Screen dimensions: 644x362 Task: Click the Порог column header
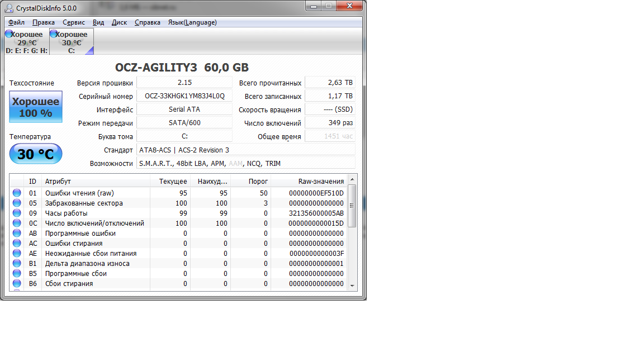[250, 181]
